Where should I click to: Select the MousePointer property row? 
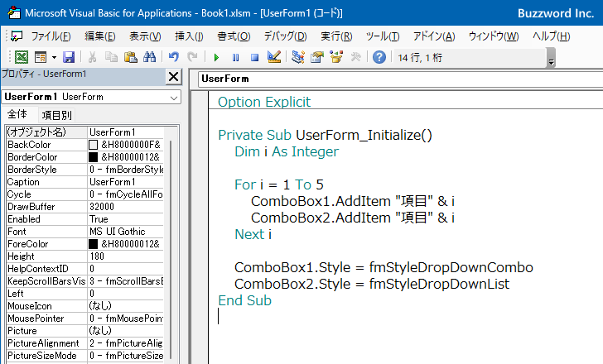click(x=85, y=318)
